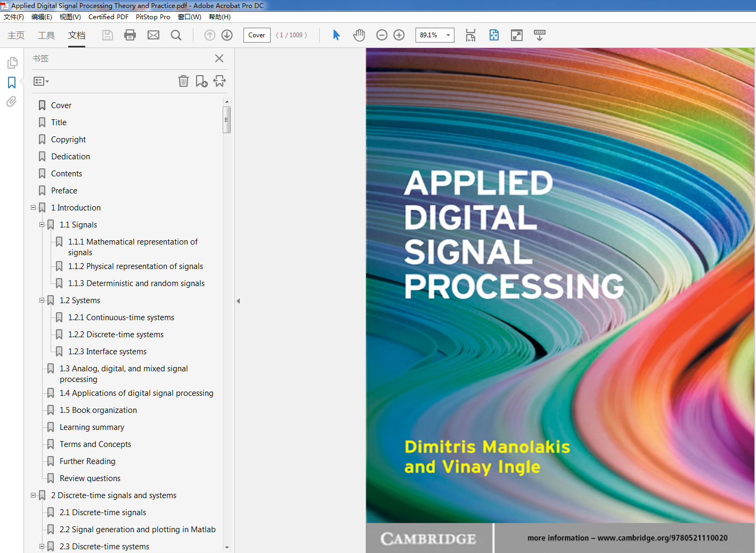The height and width of the screenshot is (553, 756).
Task: Toggle the Bookmarks panel off
Action: [x=12, y=83]
